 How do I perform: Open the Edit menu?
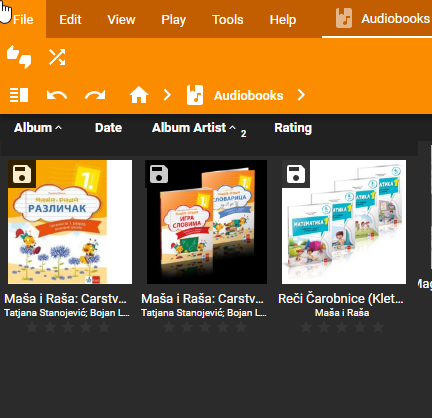70,19
